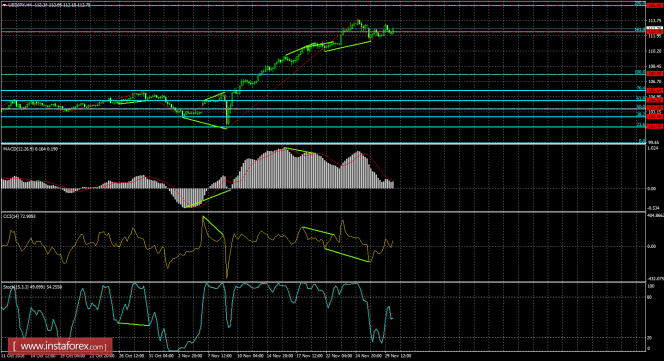Image resolution: width=664 pixels, height=361 pixels.
Task: Select the 23.6 Fibonacci level label
Action: [x=641, y=125]
